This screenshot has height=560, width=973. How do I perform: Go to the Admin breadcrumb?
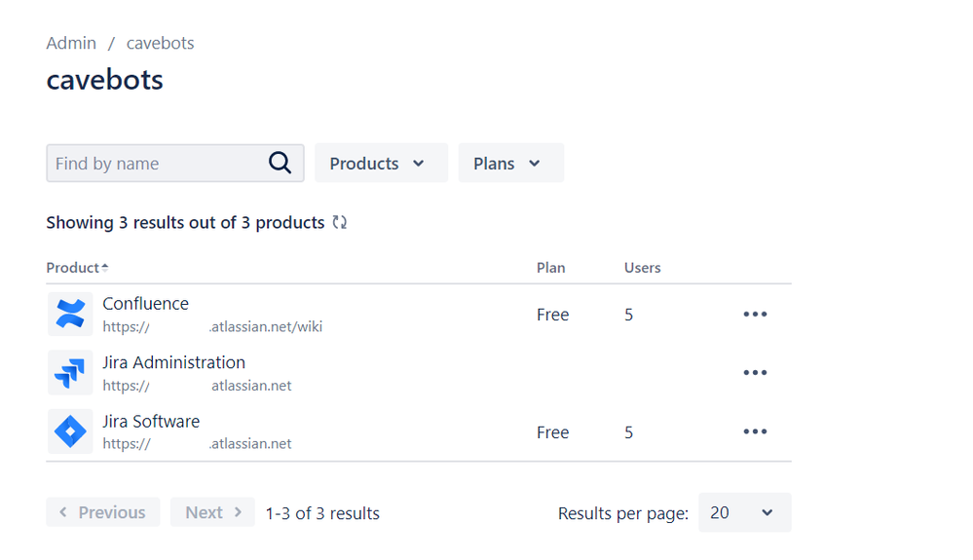[x=71, y=43]
